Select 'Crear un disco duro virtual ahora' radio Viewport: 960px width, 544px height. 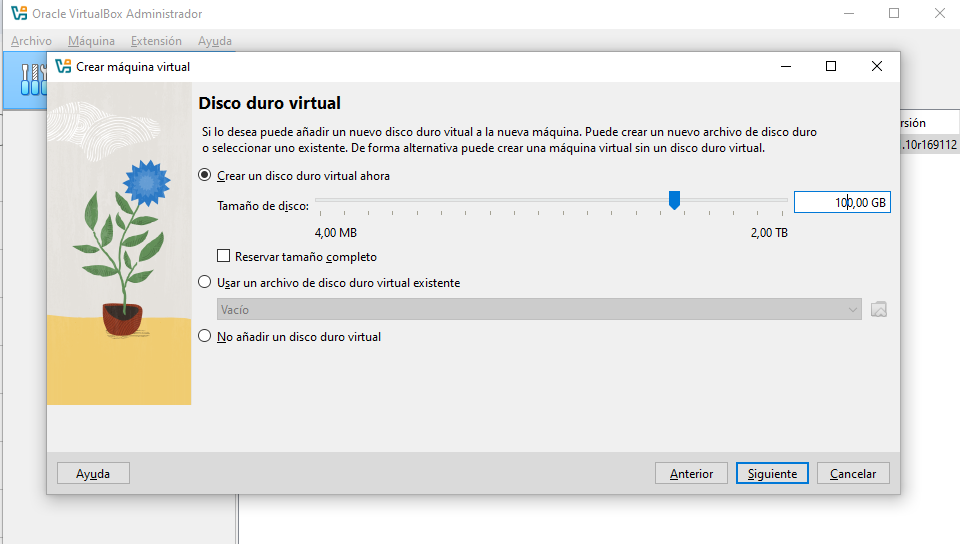[204, 176]
